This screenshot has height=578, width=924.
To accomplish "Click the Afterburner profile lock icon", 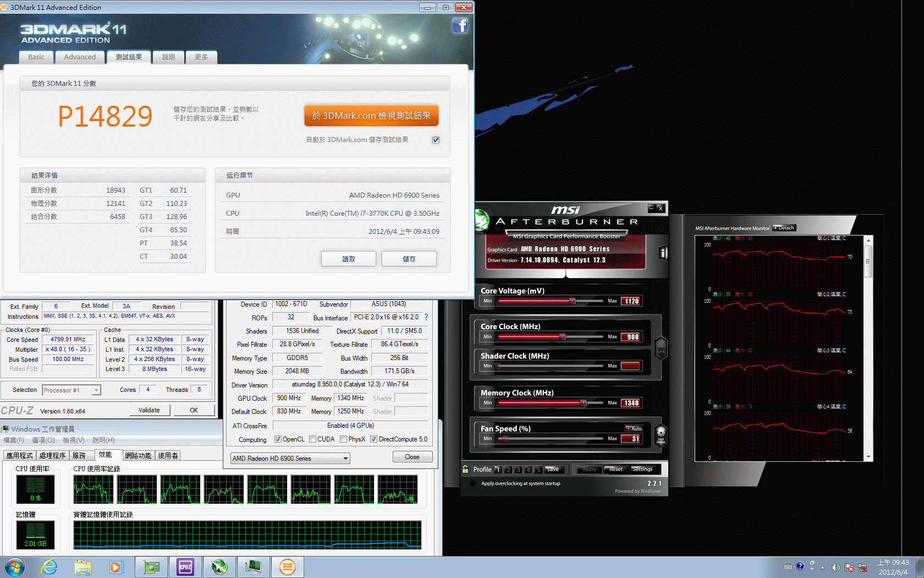I will (465, 469).
